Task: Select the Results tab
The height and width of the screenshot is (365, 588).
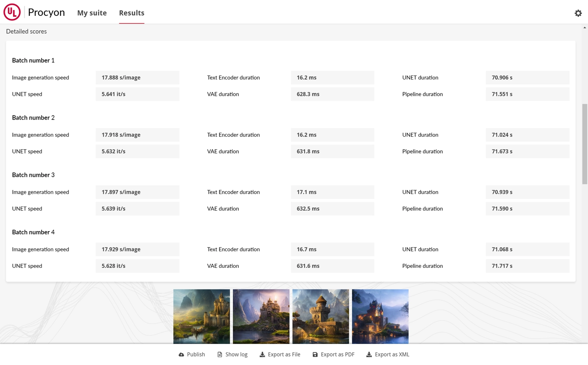Action: [131, 13]
